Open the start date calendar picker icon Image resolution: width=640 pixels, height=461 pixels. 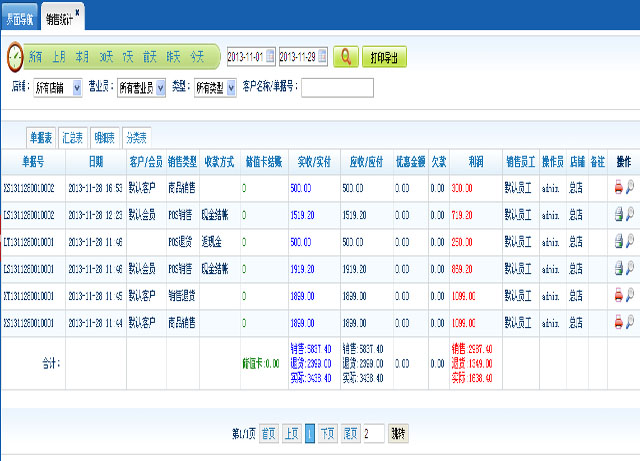(270, 57)
